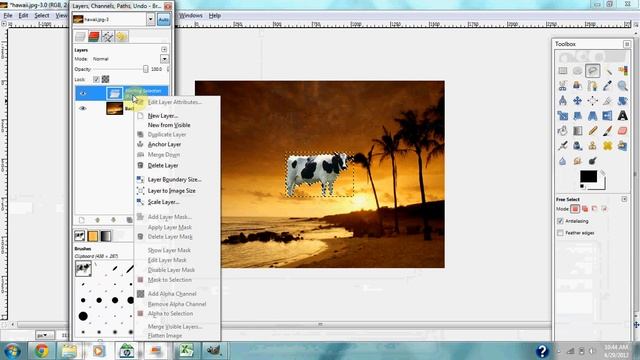Select the Pencil tool

pyautogui.click(x=593, y=131)
